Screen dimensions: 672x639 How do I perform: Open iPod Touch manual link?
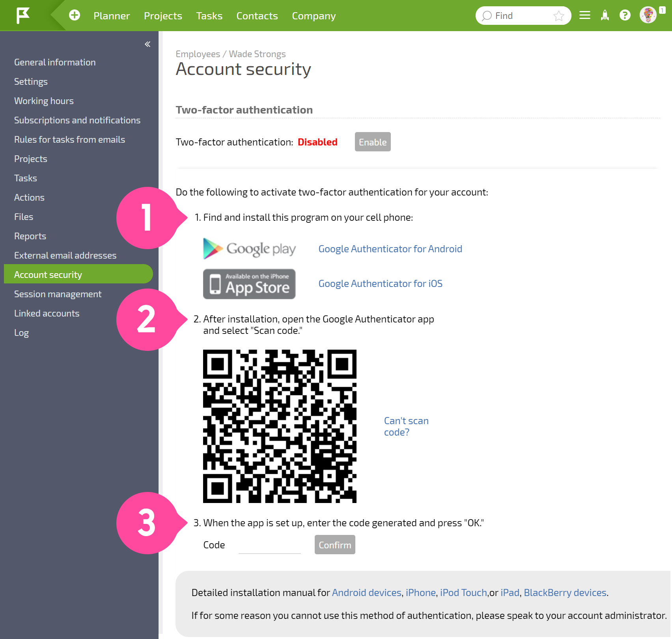(x=463, y=593)
